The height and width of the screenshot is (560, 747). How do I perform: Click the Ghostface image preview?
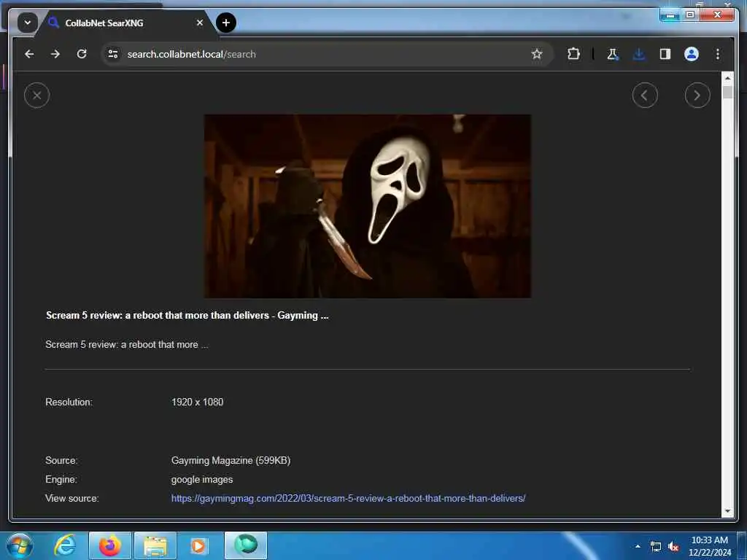tap(368, 206)
